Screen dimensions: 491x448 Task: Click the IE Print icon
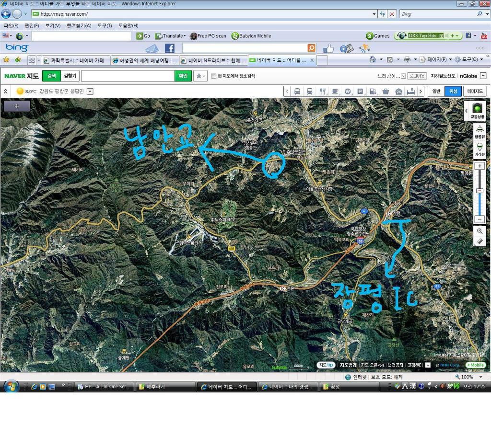click(x=407, y=59)
